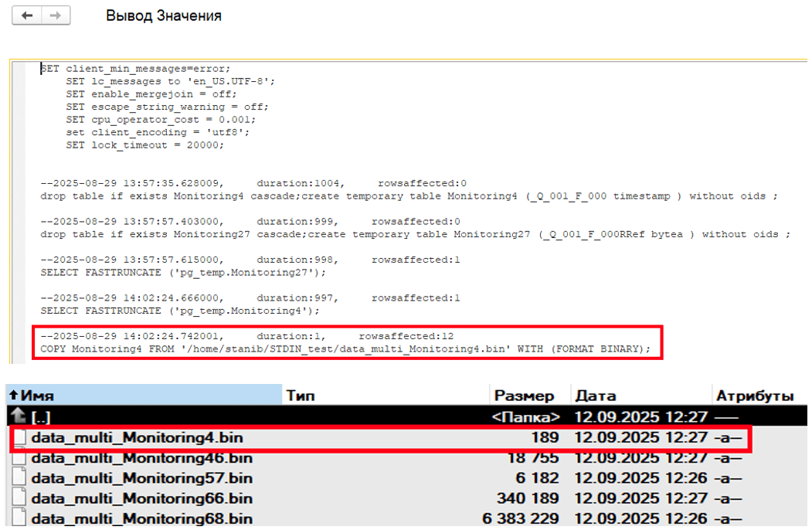Click the file icon beside data_multi_Monitoring66.bin
The height and width of the screenshot is (530, 812).
[x=18, y=498]
